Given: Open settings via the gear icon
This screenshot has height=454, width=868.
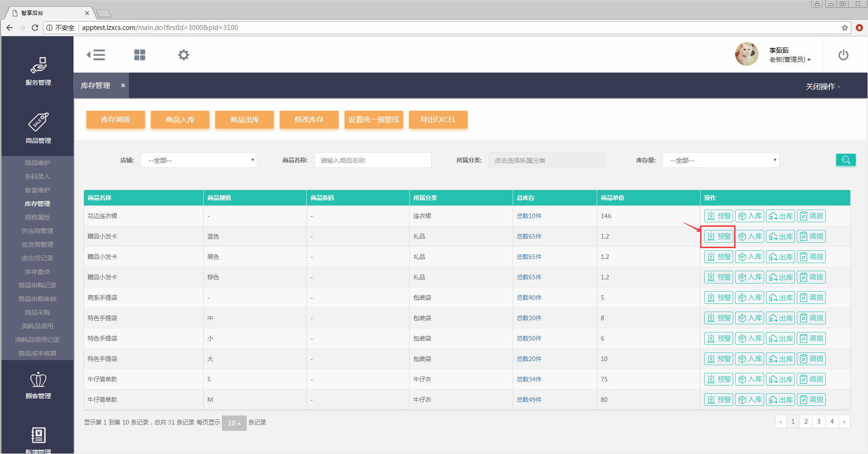Looking at the screenshot, I should 183,55.
